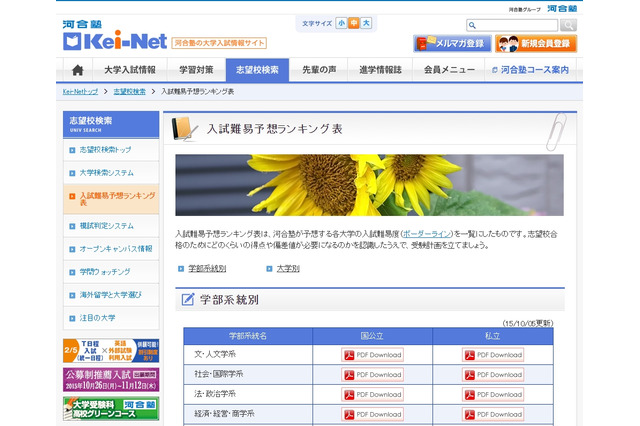
Task: Open 進学情報誌 menu
Action: 380,70
